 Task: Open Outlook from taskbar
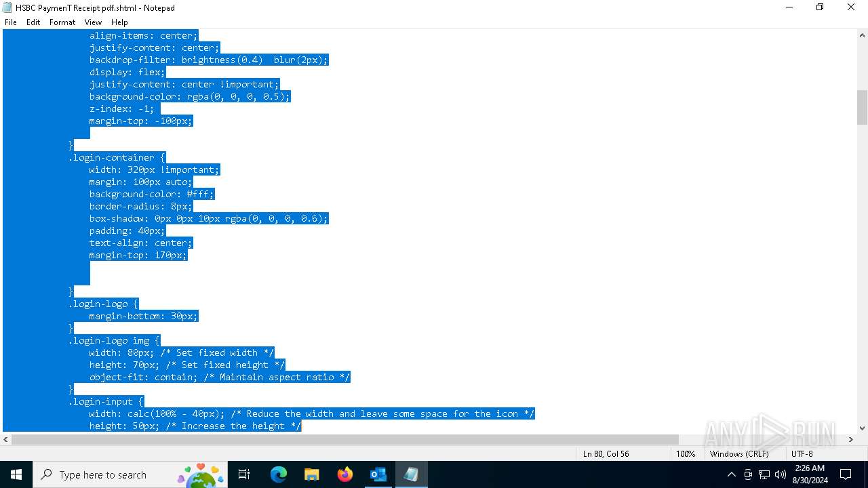[378, 474]
